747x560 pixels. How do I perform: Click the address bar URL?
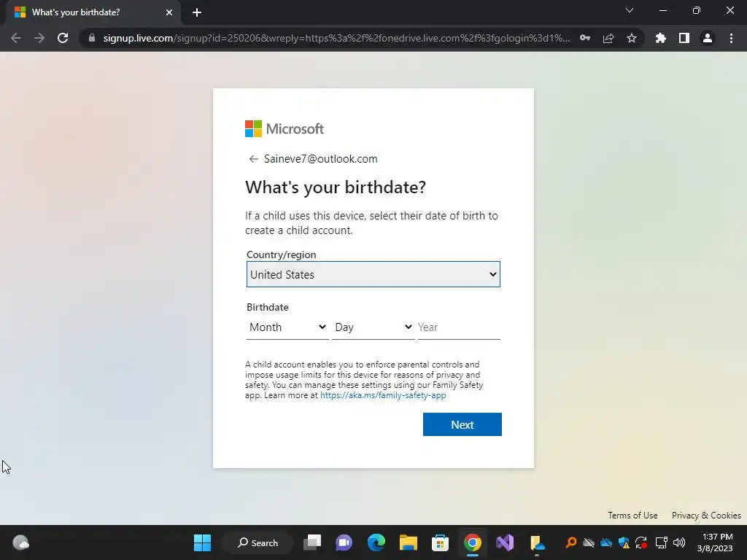coord(336,38)
